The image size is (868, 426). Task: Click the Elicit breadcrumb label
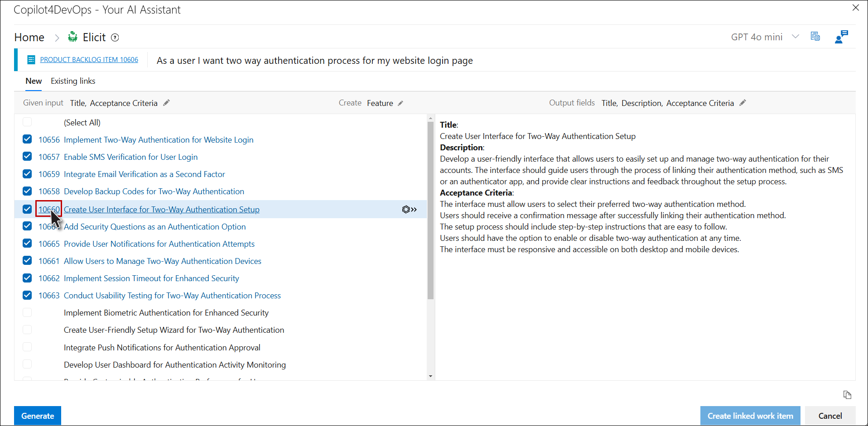pyautogui.click(x=94, y=38)
